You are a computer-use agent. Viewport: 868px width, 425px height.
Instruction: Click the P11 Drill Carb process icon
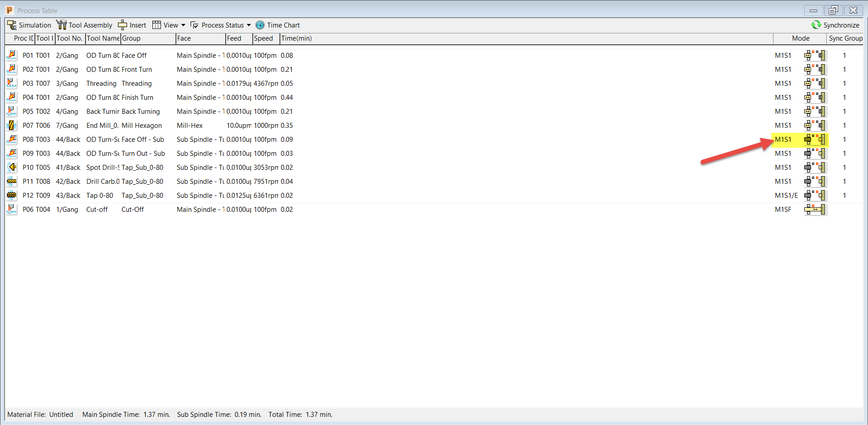click(x=12, y=181)
